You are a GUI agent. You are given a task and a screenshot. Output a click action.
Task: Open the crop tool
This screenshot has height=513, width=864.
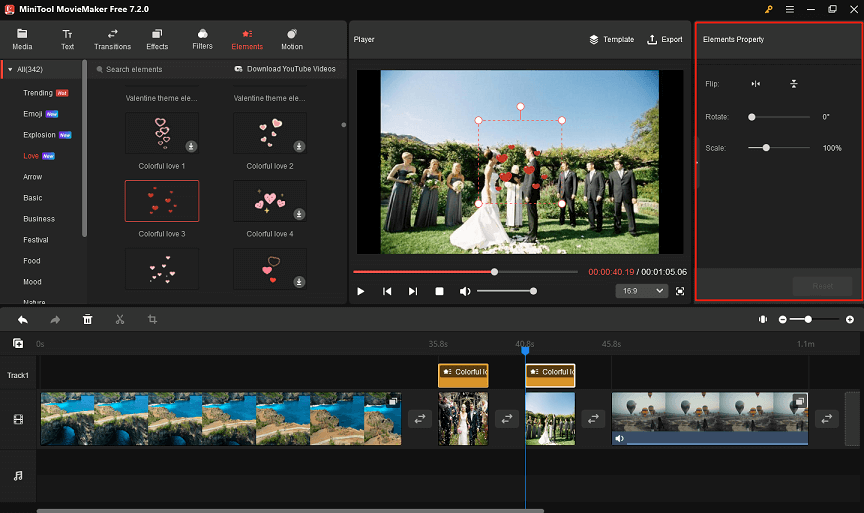(x=152, y=320)
